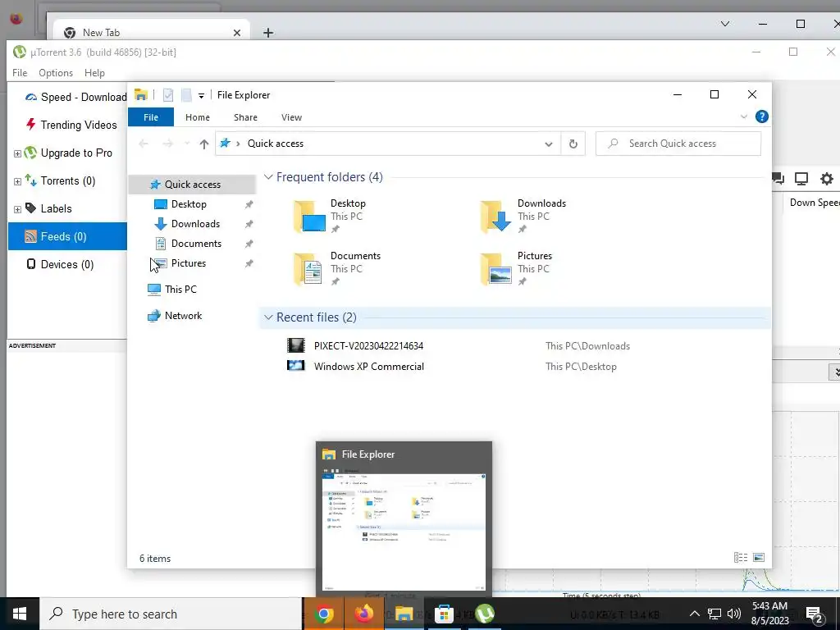Expand the Upgrade to Pro tree node

coord(17,153)
